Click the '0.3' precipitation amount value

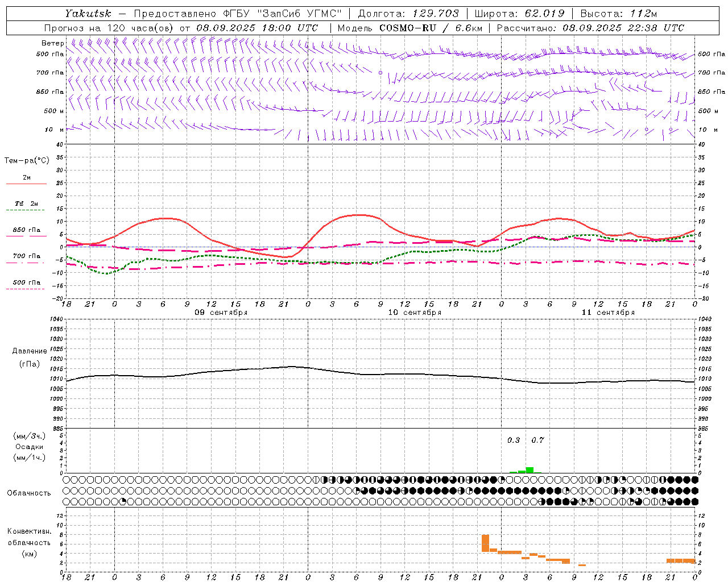point(514,440)
